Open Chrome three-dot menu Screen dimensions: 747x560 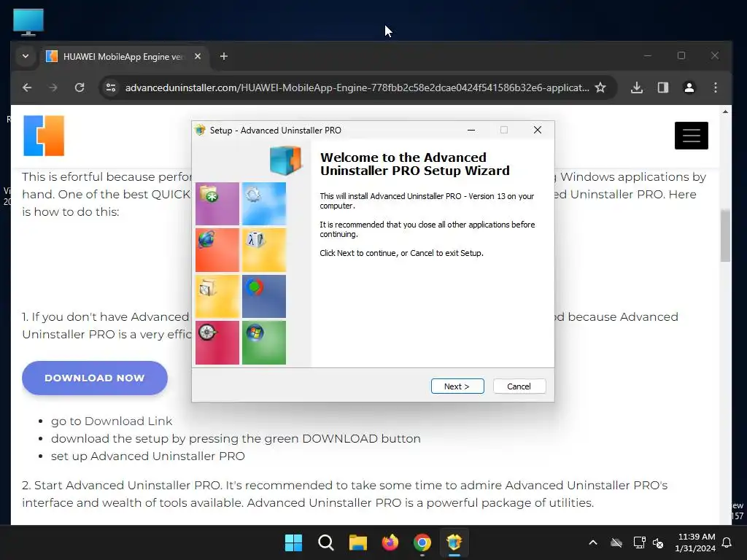pos(716,87)
